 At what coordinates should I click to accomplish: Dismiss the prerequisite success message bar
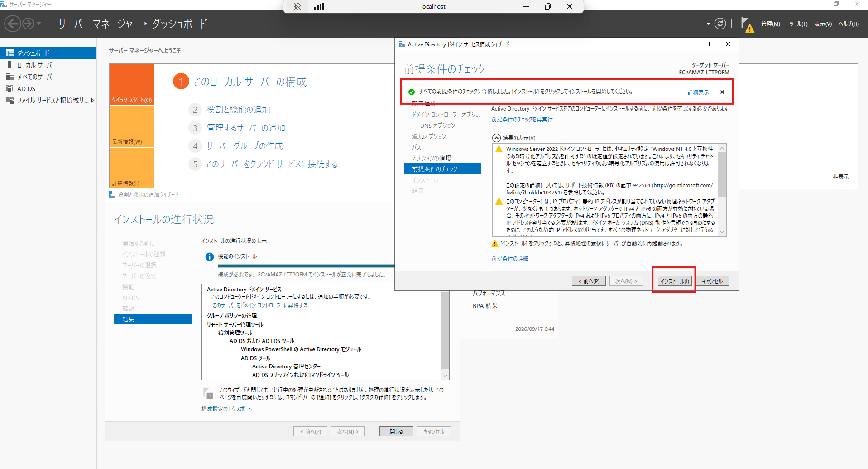point(722,92)
